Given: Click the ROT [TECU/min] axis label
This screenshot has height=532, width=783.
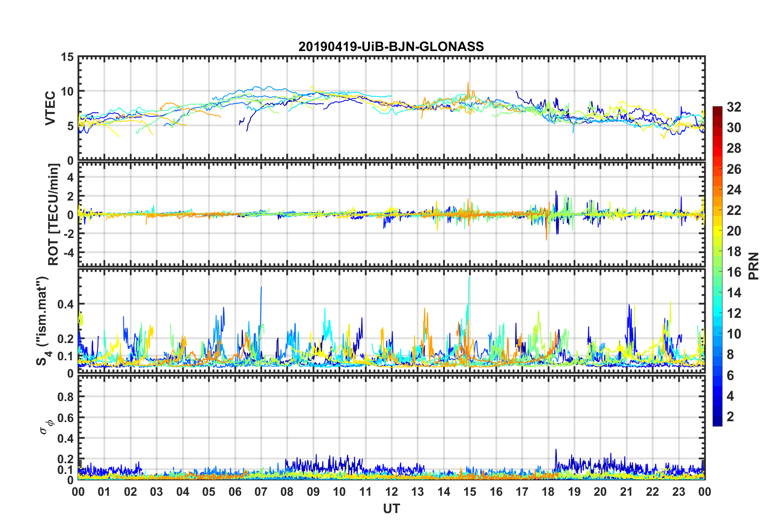Looking at the screenshot, I should coord(54,215).
